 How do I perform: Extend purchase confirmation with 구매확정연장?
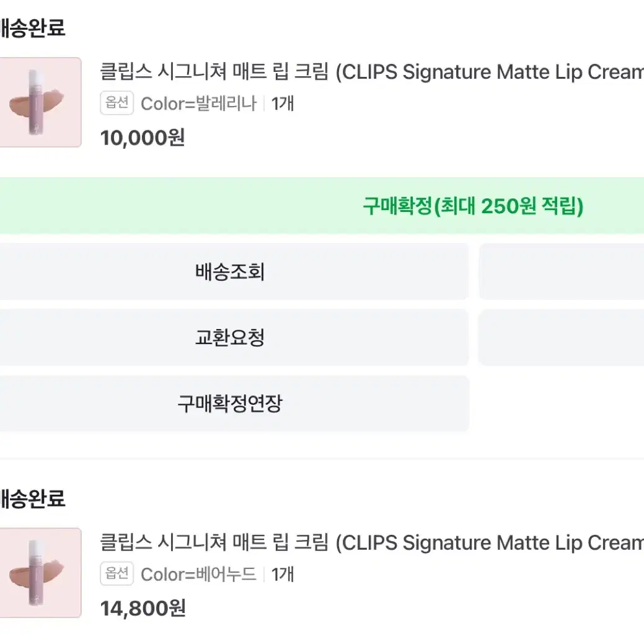click(x=234, y=404)
